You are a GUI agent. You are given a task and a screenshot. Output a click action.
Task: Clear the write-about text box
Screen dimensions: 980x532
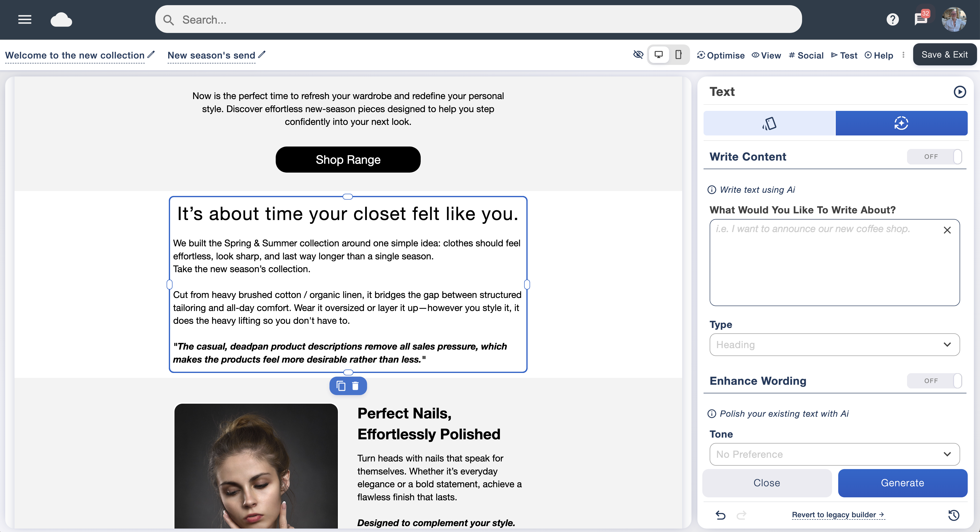(x=947, y=230)
